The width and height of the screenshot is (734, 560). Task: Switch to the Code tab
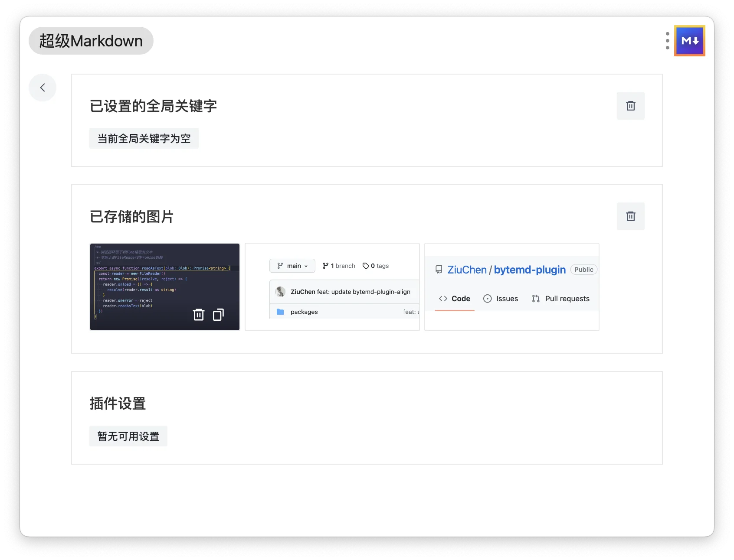coord(455,299)
